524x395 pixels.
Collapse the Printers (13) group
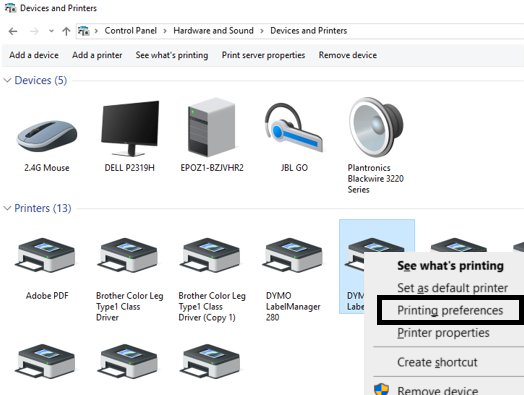click(x=7, y=208)
